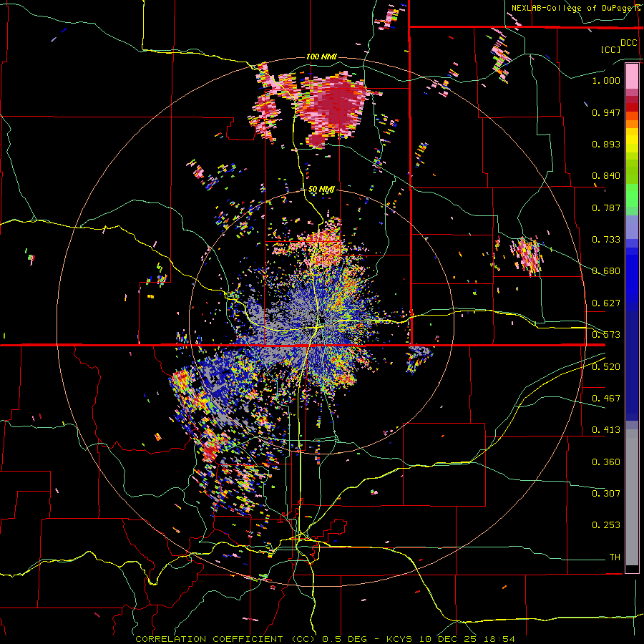Click the 0.680 scale value

pyautogui.click(x=606, y=271)
